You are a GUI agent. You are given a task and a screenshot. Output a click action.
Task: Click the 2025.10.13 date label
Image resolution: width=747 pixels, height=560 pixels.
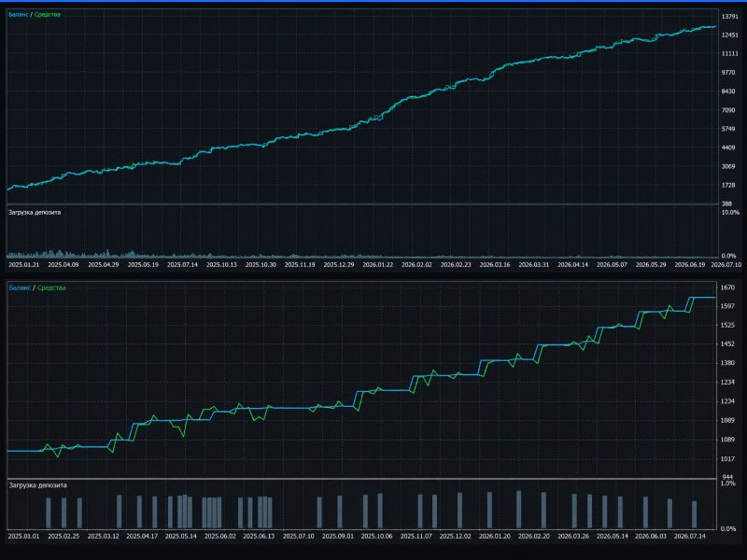point(221,265)
